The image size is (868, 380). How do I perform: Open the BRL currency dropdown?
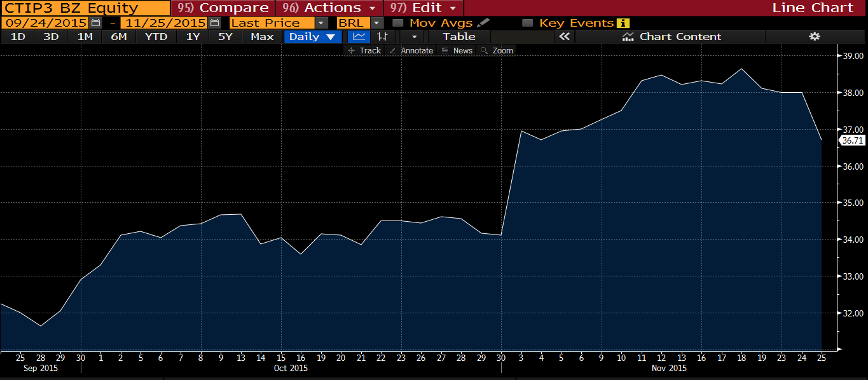pyautogui.click(x=376, y=23)
